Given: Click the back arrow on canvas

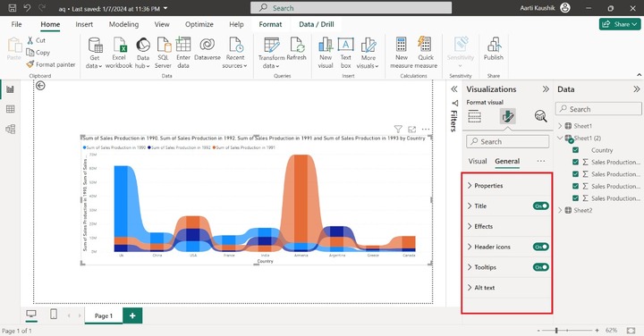Looking at the screenshot, I should coord(40,85).
